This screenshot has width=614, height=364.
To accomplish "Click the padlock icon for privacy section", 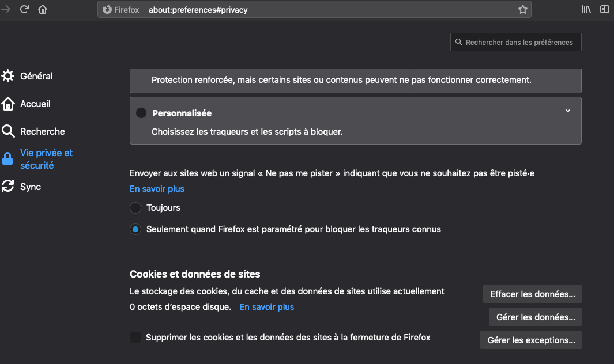I will click(7, 159).
